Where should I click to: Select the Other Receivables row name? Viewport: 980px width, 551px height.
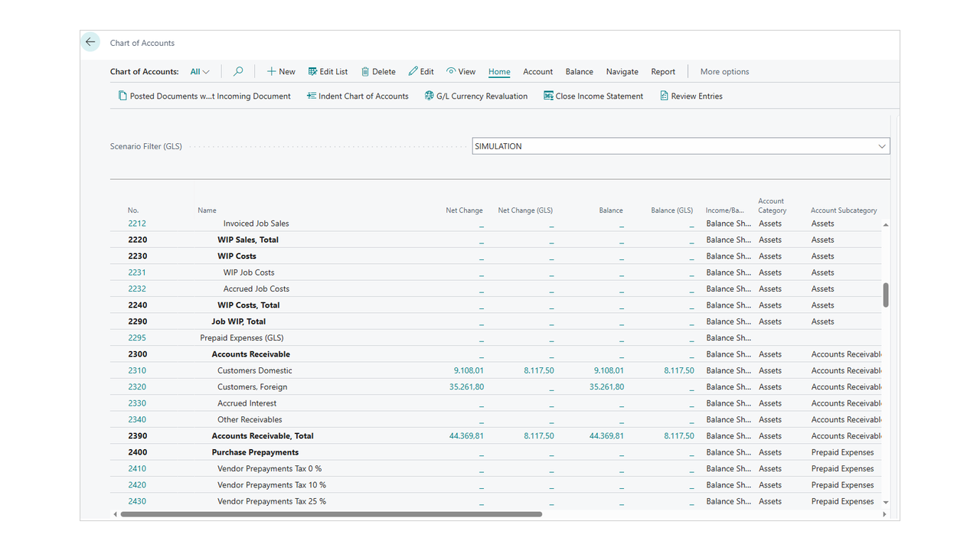(x=250, y=419)
